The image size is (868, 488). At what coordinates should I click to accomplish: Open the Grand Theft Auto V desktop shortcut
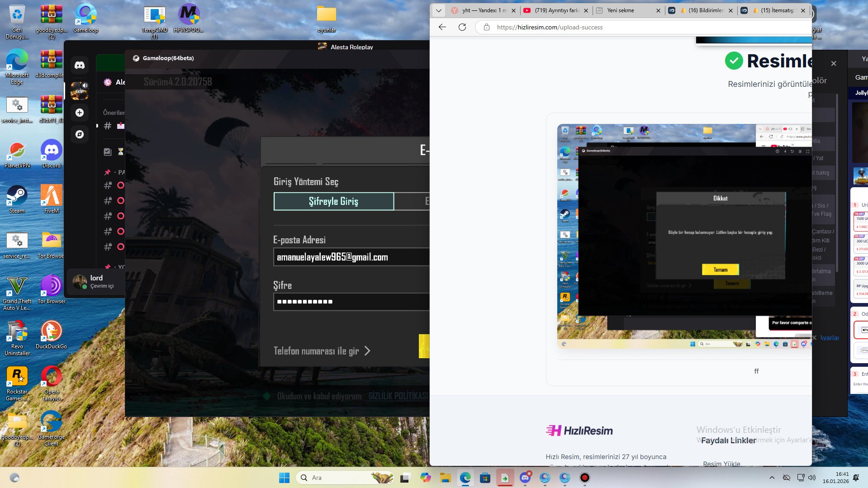click(17, 293)
